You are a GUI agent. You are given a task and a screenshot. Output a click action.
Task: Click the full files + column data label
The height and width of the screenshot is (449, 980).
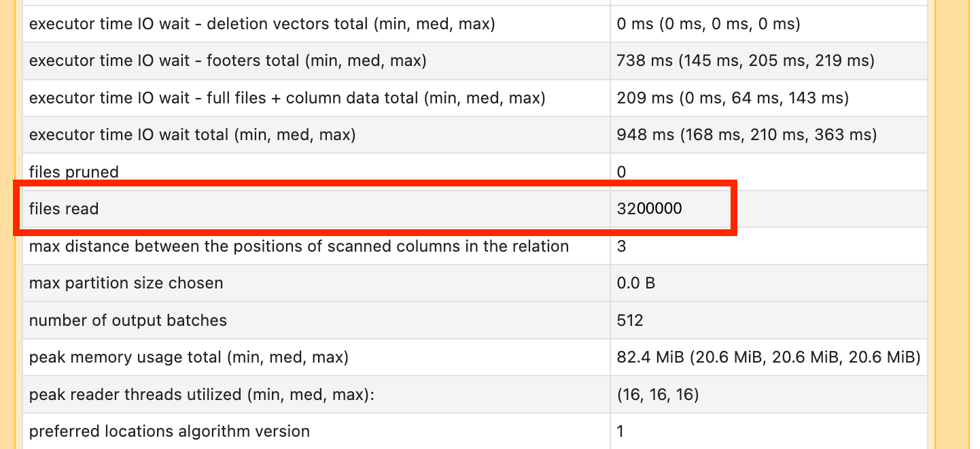click(287, 98)
